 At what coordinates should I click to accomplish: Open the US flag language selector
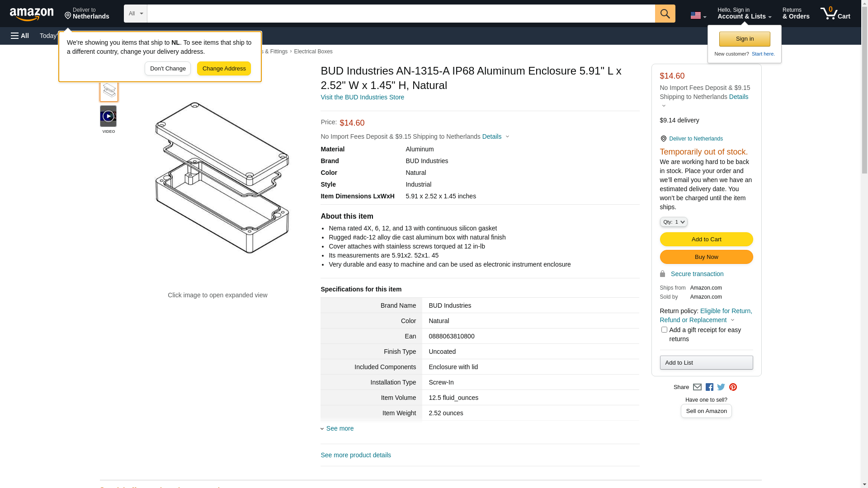[x=698, y=15]
